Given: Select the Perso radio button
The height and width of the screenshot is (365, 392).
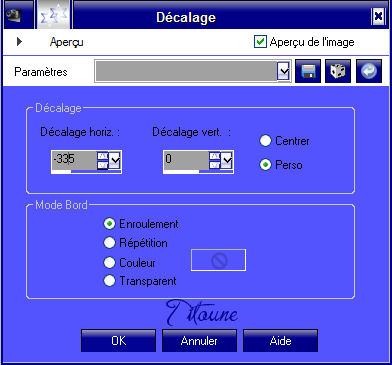Looking at the screenshot, I should tap(265, 165).
